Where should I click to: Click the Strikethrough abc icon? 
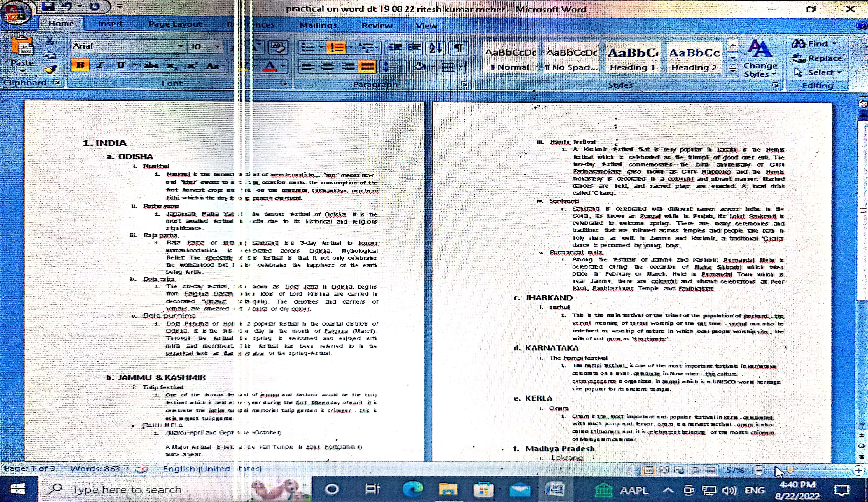point(151,65)
